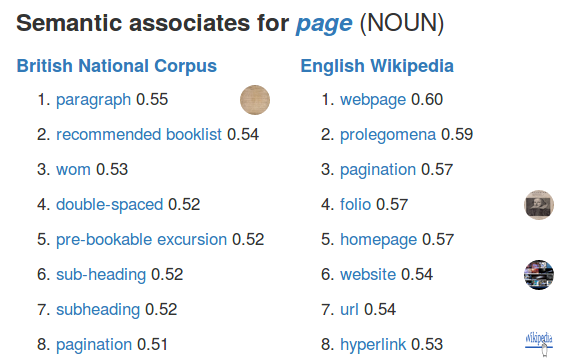
Task: Click the folio portrait thumbnail
Action: pyautogui.click(x=539, y=205)
